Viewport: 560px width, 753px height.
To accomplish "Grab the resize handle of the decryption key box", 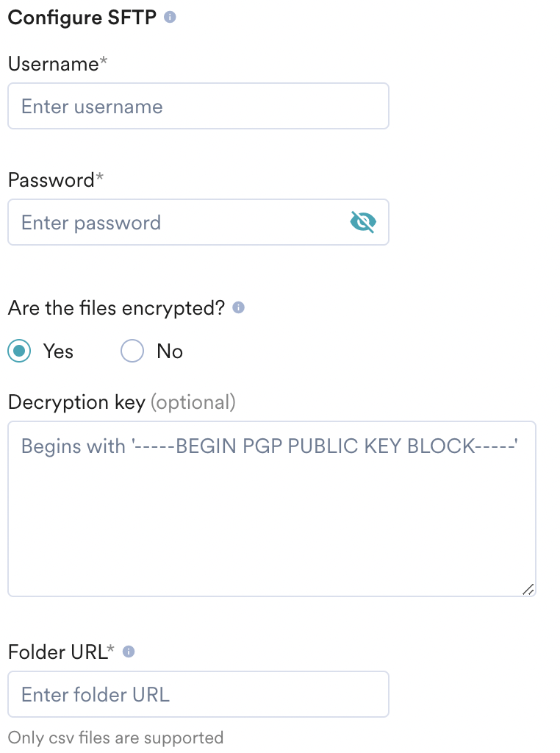I will 528,589.
